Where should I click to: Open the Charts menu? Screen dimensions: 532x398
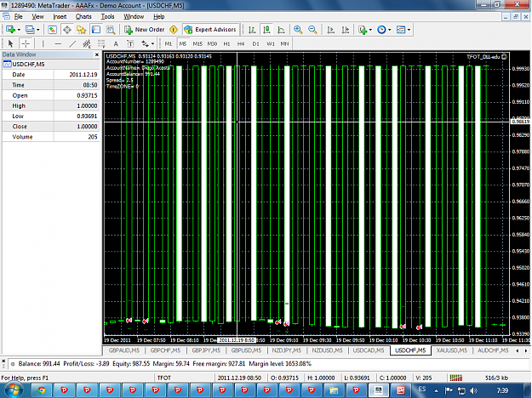click(83, 17)
